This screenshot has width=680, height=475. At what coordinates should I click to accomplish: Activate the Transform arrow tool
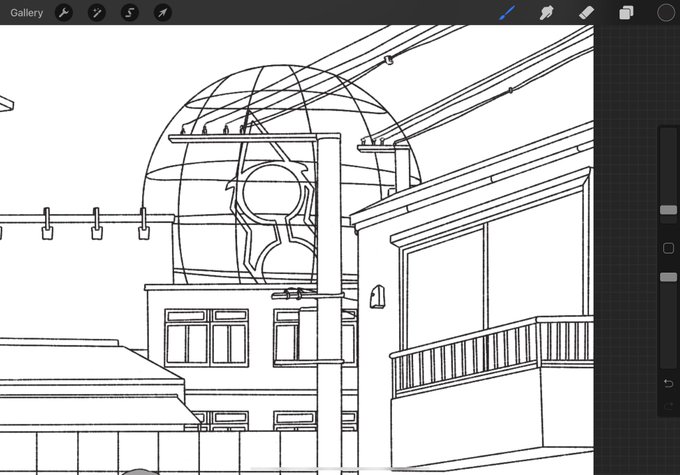[163, 13]
